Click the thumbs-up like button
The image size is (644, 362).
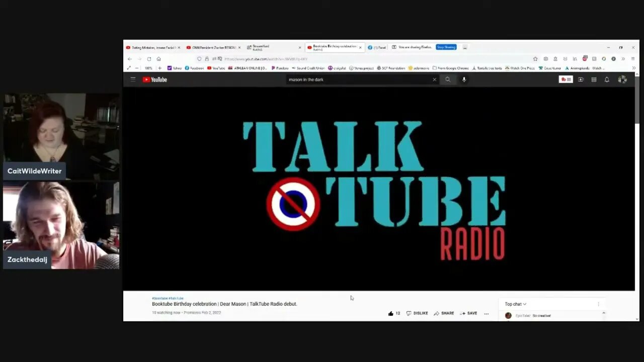[x=394, y=313]
